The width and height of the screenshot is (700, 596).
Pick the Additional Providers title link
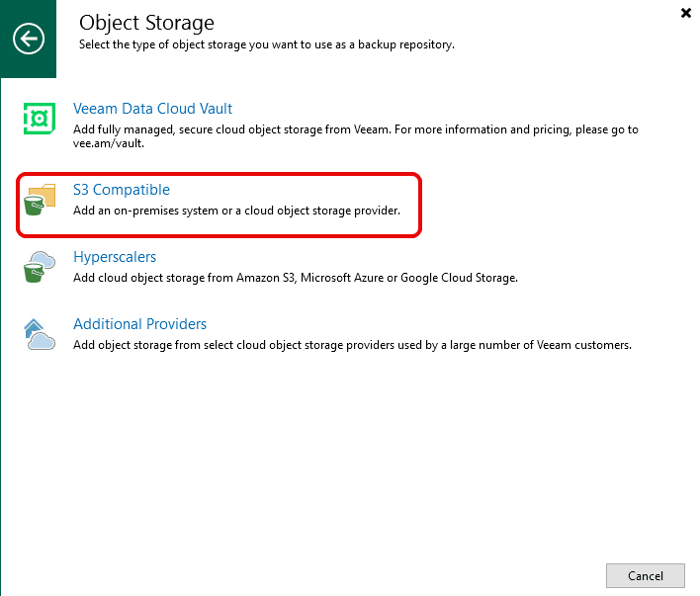[139, 324]
